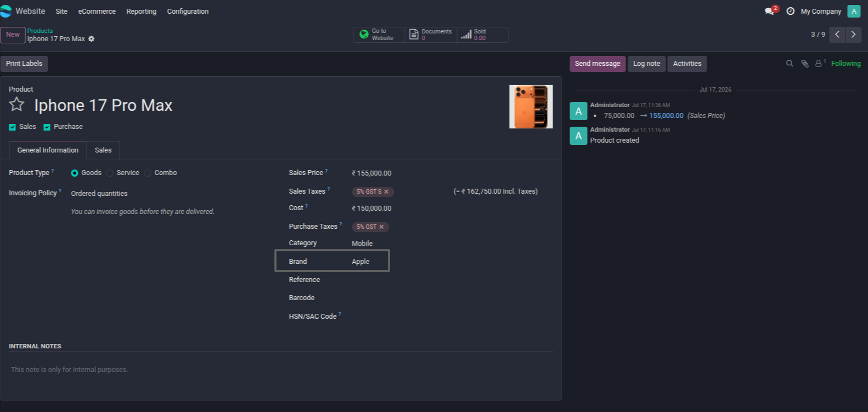Click into the internal notes text area
Image resolution: width=868 pixels, height=412 pixels.
pyautogui.click(x=280, y=370)
